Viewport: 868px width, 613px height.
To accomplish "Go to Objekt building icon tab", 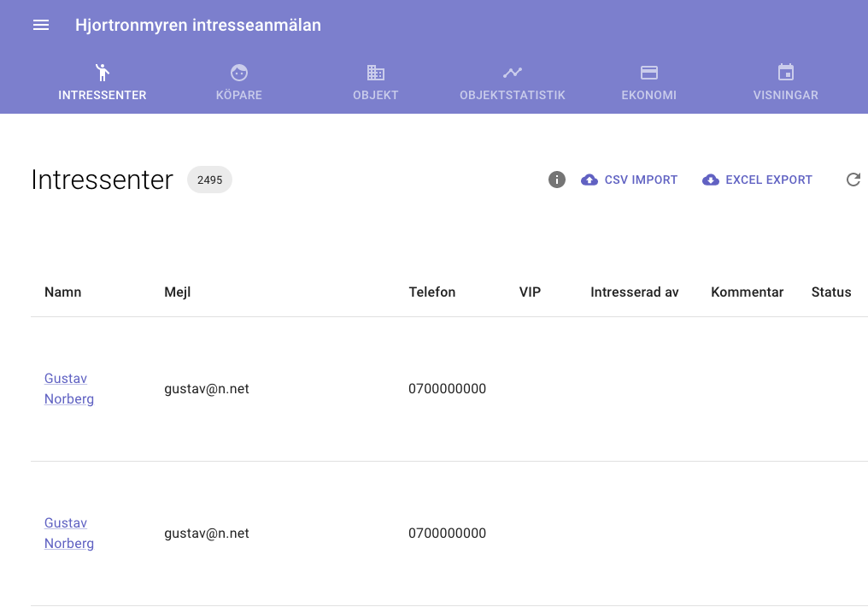I will point(376,83).
